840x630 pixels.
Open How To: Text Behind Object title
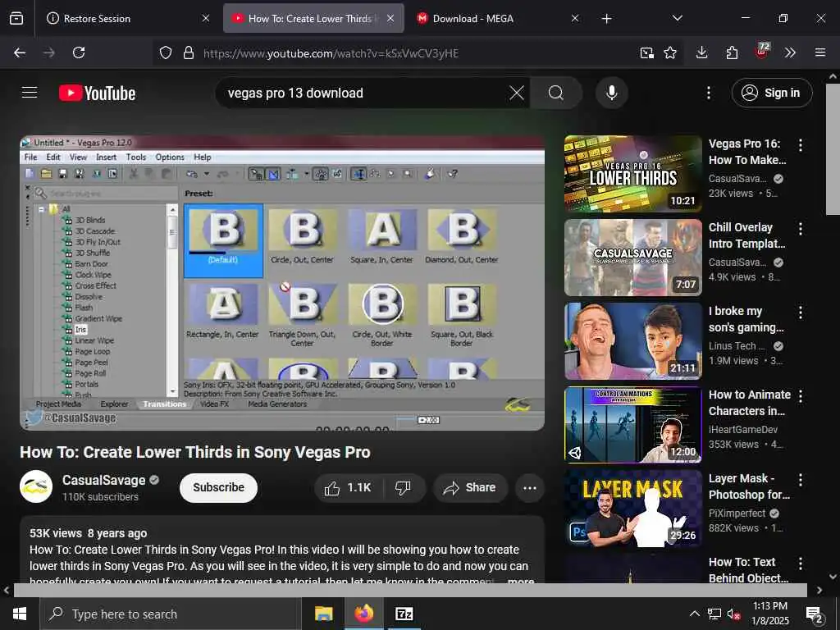pyautogui.click(x=748, y=569)
